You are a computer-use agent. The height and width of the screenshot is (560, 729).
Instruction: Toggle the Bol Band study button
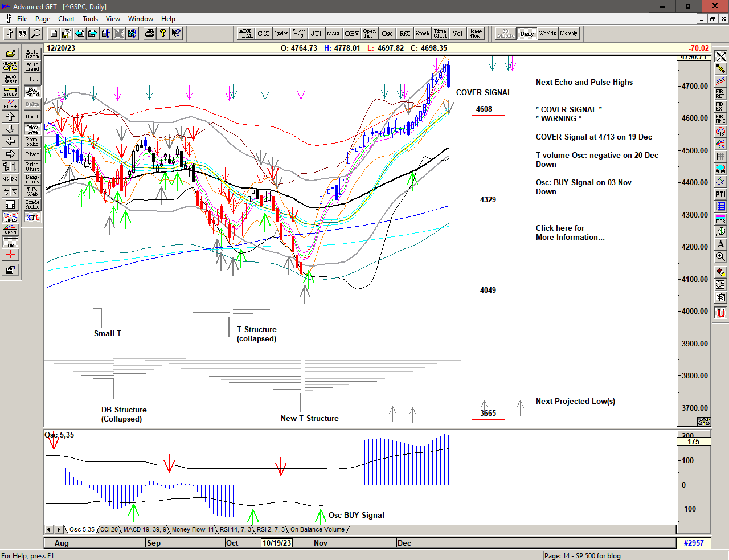point(32,92)
